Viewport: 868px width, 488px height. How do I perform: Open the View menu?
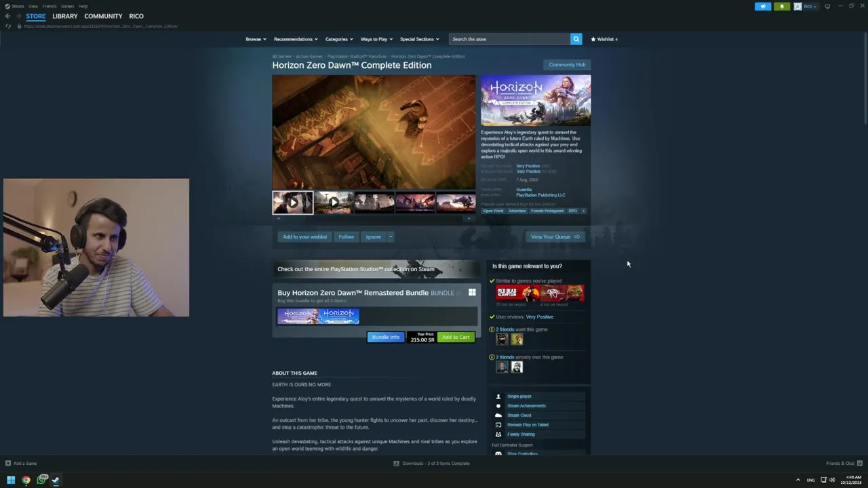[x=33, y=6]
